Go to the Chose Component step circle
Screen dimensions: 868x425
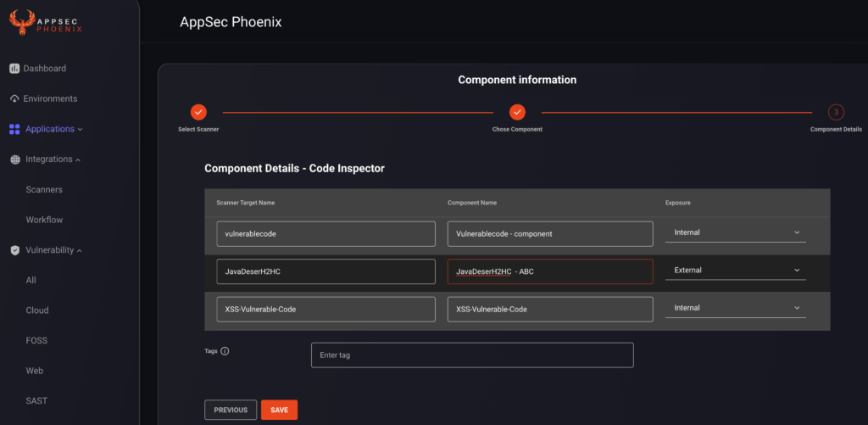517,113
